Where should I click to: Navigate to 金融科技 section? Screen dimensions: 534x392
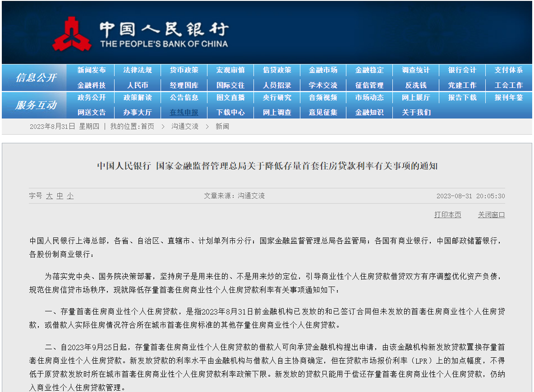92,85
